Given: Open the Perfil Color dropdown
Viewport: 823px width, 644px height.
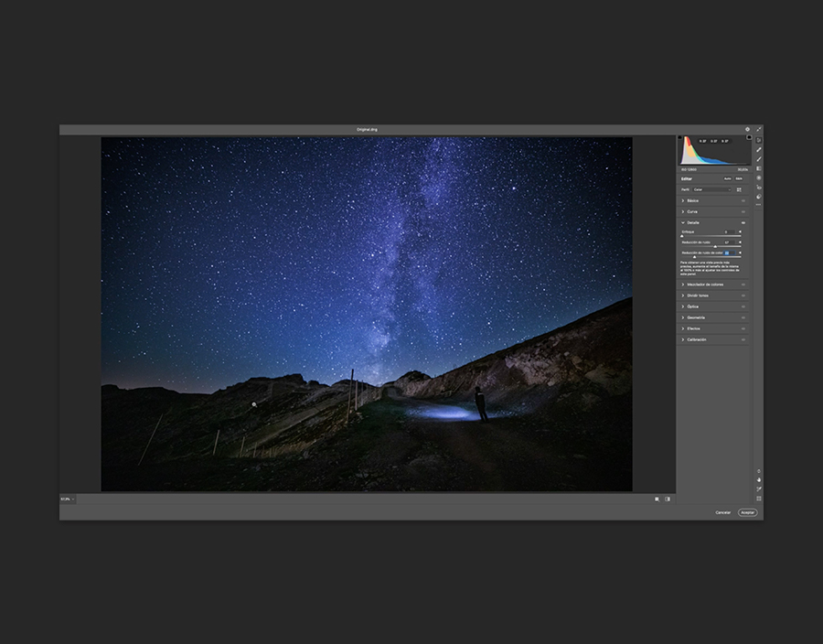Looking at the screenshot, I should 711,189.
